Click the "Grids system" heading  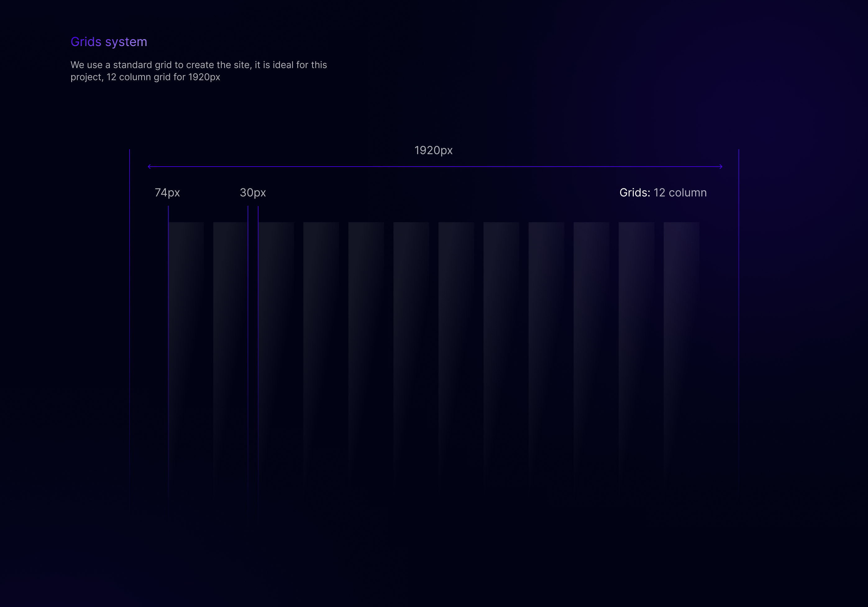pyautogui.click(x=109, y=42)
